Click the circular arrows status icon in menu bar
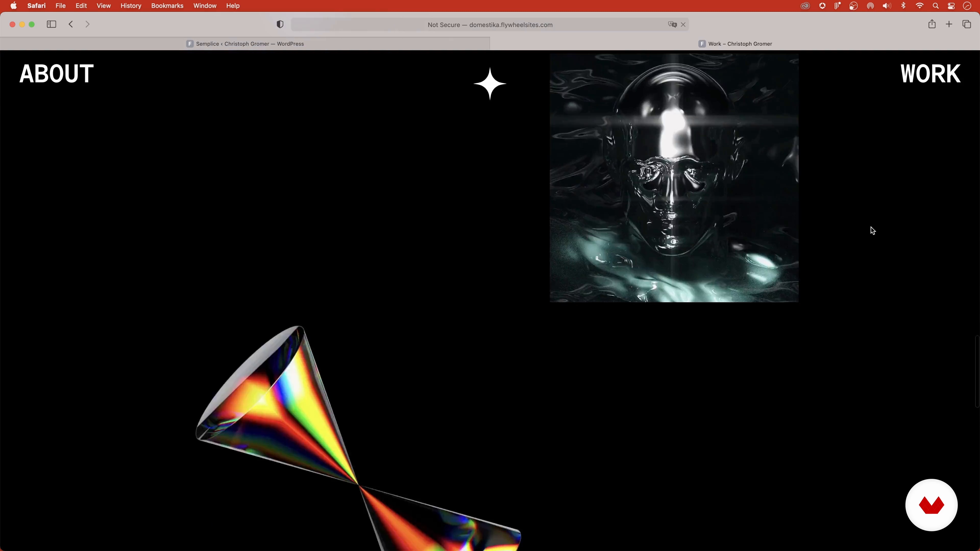980x551 pixels. point(853,6)
